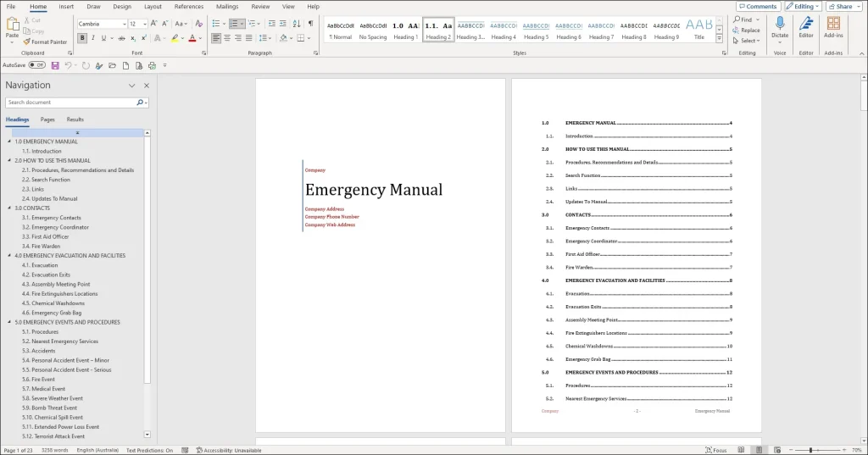Save the document from the quick access toolbar
This screenshot has width=868, height=455.
[x=55, y=65]
